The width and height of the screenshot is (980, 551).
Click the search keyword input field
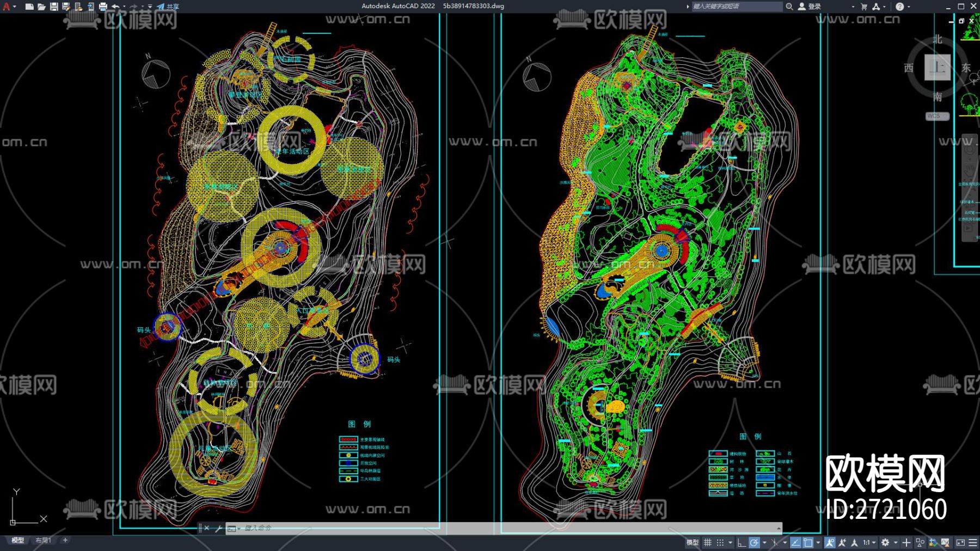point(737,7)
